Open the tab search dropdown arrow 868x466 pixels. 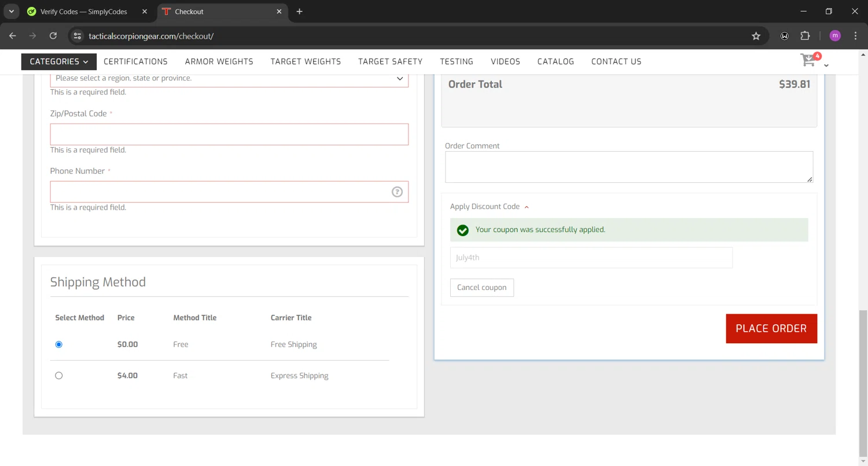tap(11, 12)
